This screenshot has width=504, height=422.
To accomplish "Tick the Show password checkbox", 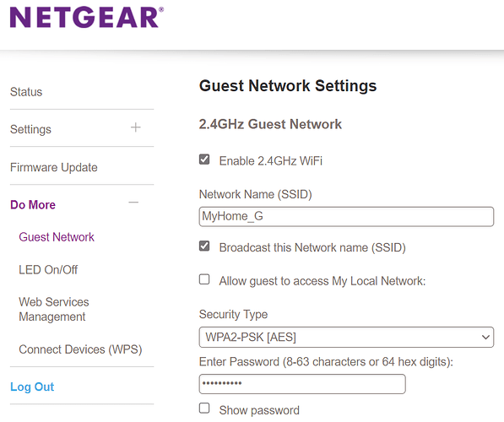I will pyautogui.click(x=204, y=408).
